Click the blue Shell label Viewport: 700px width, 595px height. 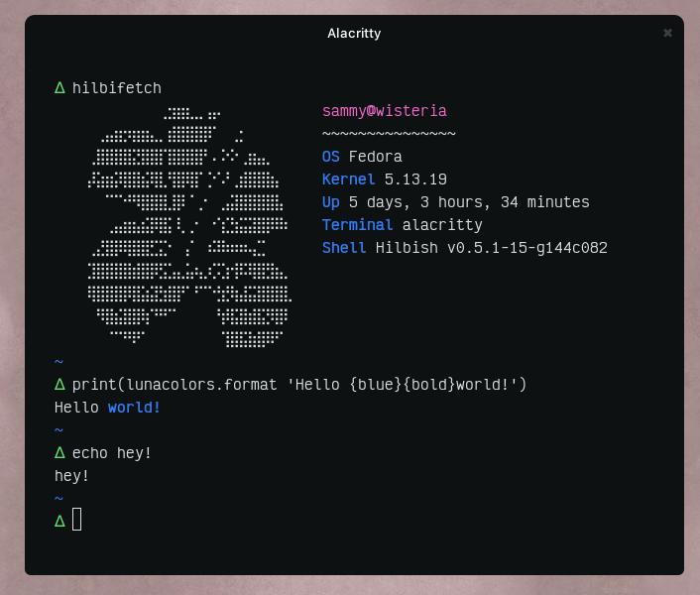click(344, 248)
